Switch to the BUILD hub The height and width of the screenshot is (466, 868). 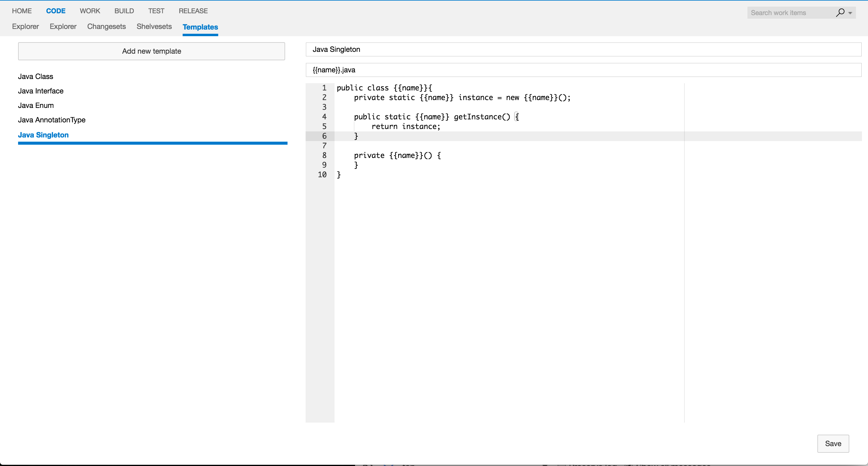tap(124, 11)
